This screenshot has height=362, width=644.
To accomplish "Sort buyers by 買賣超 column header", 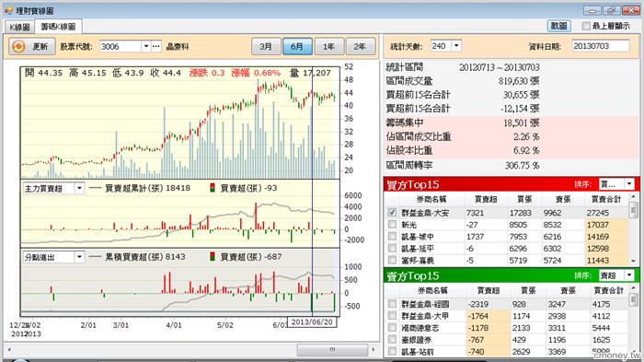I will [486, 200].
